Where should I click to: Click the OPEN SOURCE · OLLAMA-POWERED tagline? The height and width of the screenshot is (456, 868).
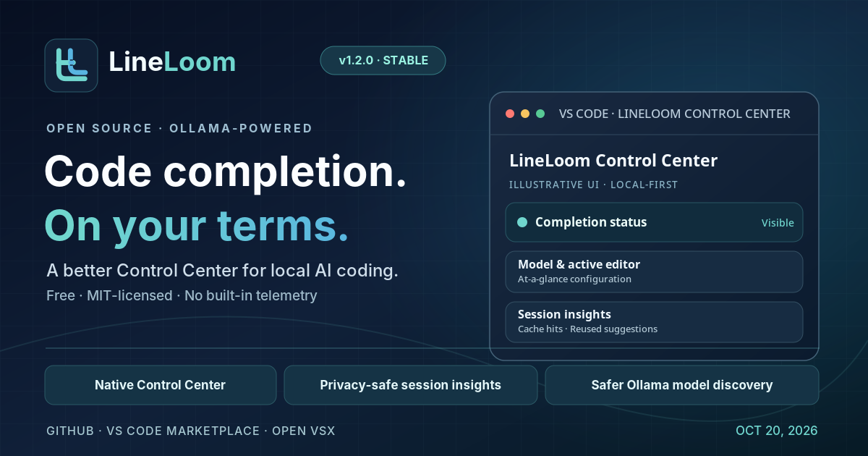click(179, 129)
